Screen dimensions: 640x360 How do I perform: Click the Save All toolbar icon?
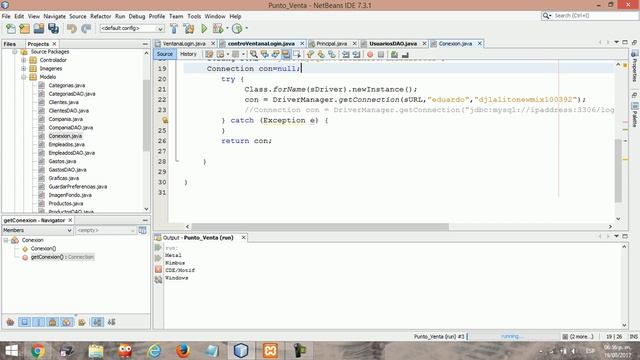tap(53, 29)
